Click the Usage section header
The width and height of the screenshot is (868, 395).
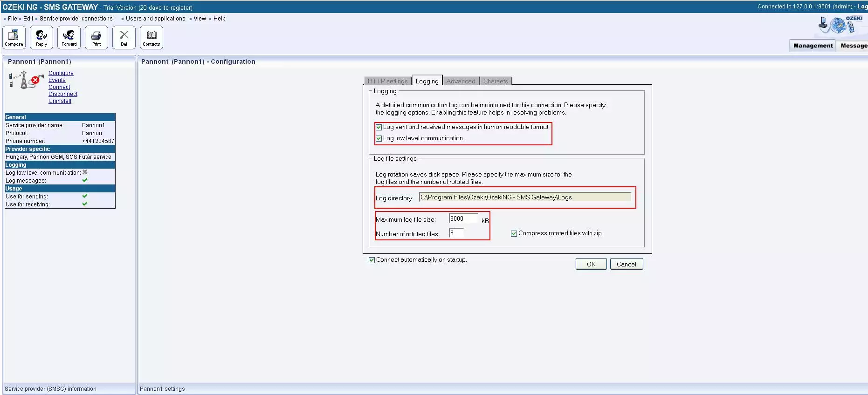pos(60,189)
